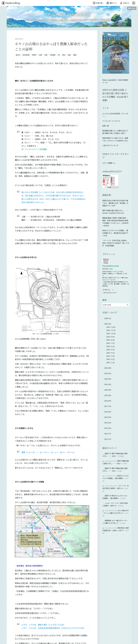The width and height of the screenshot is (138, 644).
Task: Follow the 向 - ウィクショナリー日本語版 link
Action: click(x=34, y=149)
